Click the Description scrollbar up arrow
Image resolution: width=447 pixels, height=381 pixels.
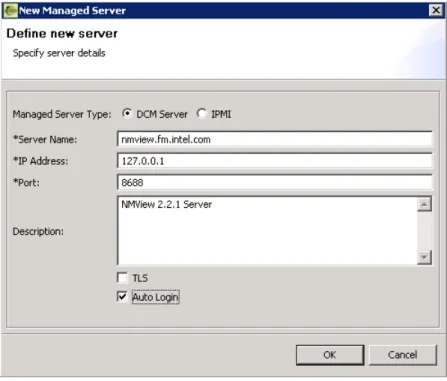tap(424, 204)
